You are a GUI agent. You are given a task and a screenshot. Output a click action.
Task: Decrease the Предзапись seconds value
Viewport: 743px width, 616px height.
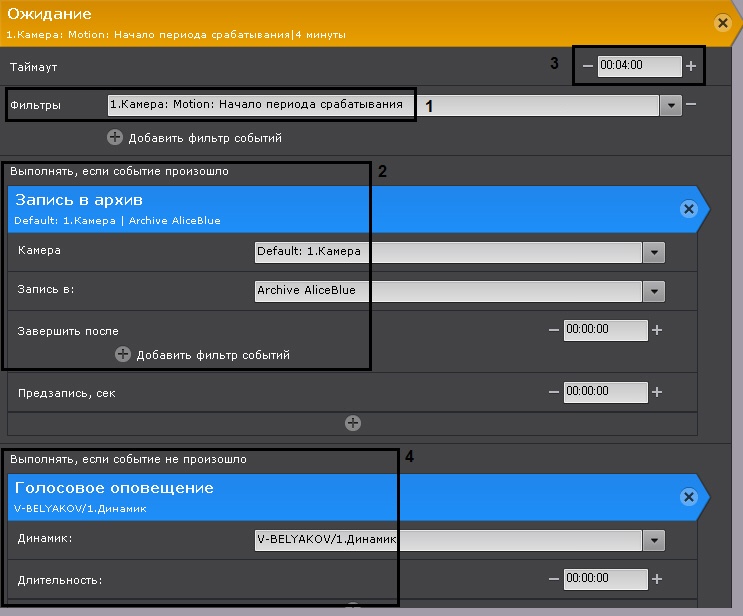click(x=553, y=393)
